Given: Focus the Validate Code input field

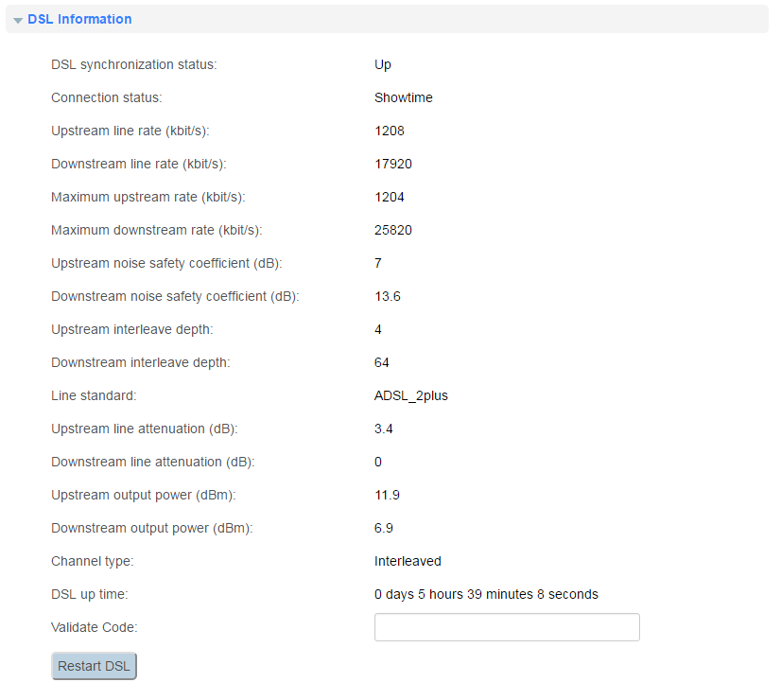Looking at the screenshot, I should pos(507,627).
